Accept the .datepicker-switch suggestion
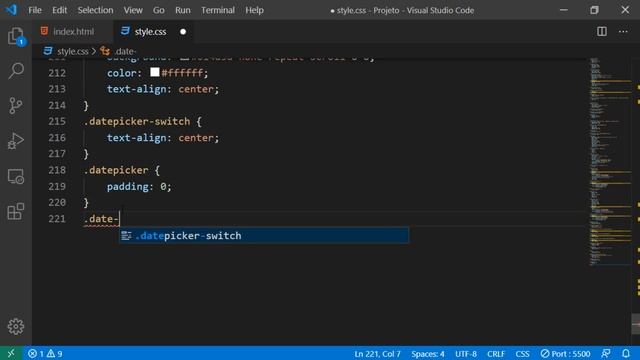Image resolution: width=640 pixels, height=360 pixels. [x=264, y=236]
